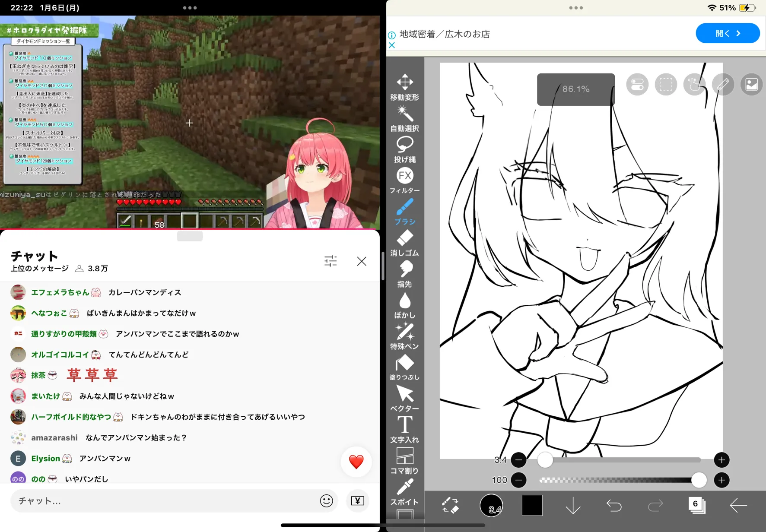This screenshot has height=532, width=766.
Task: Tap the Wi-Fi status icon
Action: 711,8
